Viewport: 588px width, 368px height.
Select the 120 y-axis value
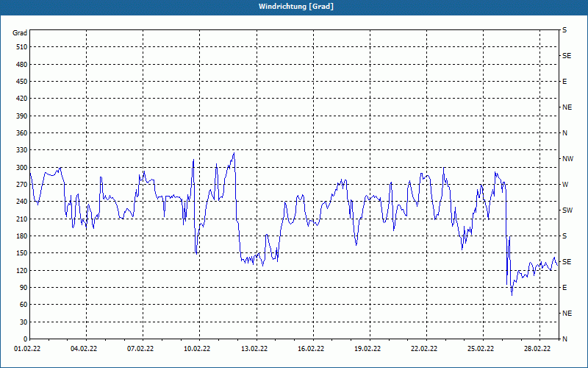21,271
